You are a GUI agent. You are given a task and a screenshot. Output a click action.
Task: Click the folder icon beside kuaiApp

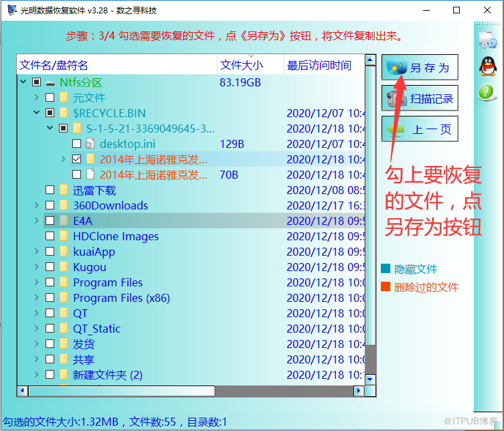[64, 252]
